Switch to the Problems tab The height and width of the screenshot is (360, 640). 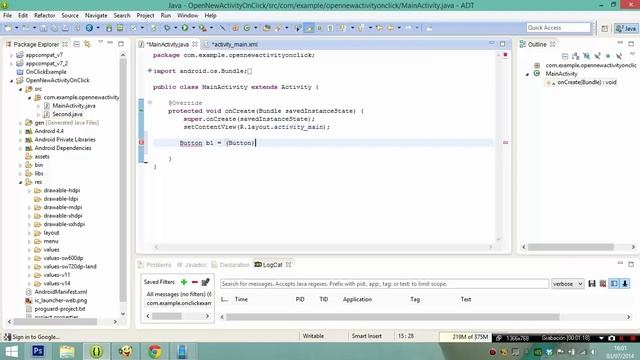pos(155,265)
